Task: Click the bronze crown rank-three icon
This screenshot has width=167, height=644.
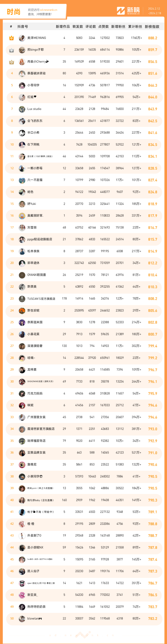Action: [x=11, y=62]
